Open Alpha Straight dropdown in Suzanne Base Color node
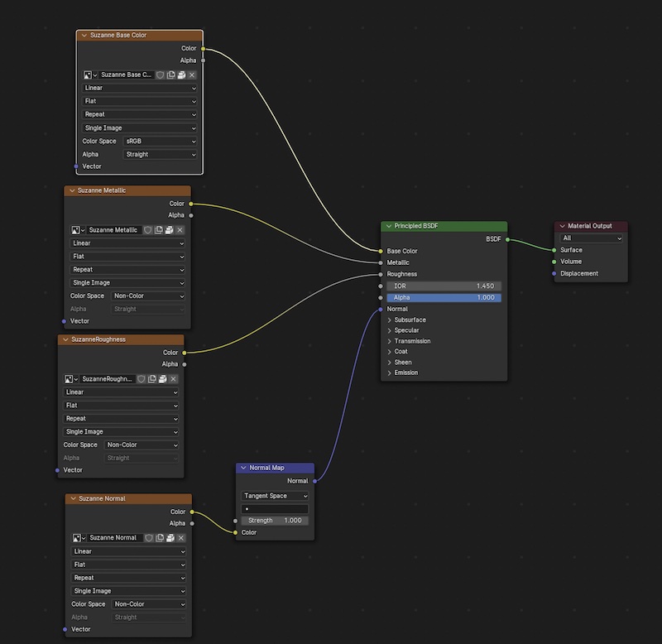 point(161,155)
